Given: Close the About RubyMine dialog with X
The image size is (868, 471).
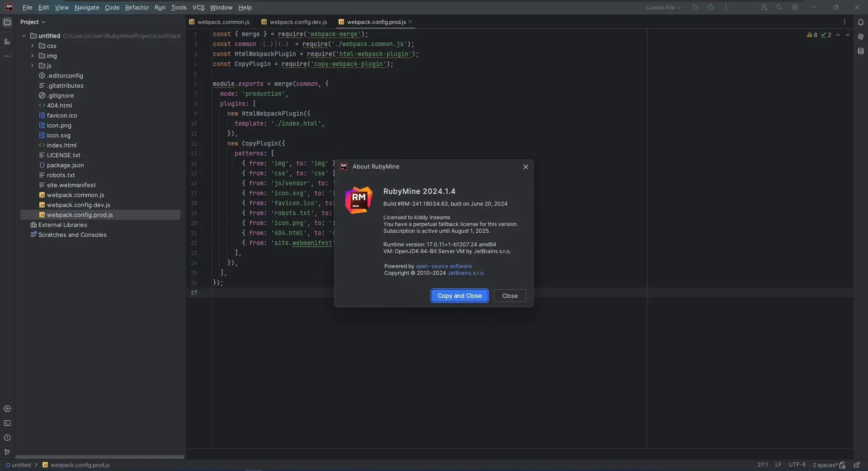Looking at the screenshot, I should click(x=526, y=167).
